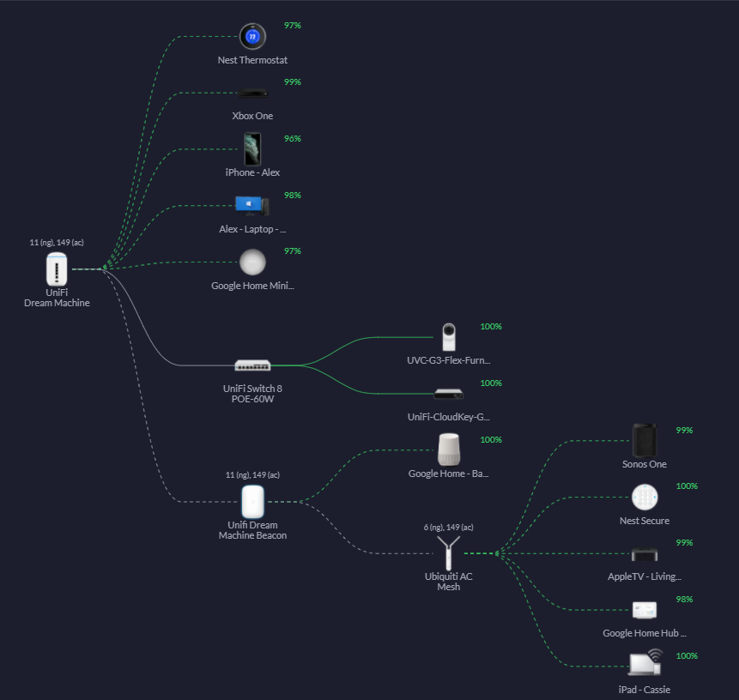739x700 pixels.
Task: Click the 96% signal next to iPhone - Alex
Action: point(292,138)
